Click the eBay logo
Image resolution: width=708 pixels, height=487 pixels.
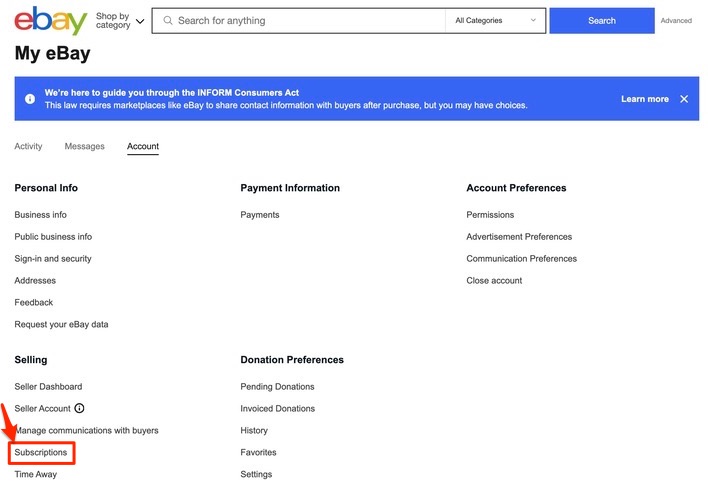pos(50,20)
